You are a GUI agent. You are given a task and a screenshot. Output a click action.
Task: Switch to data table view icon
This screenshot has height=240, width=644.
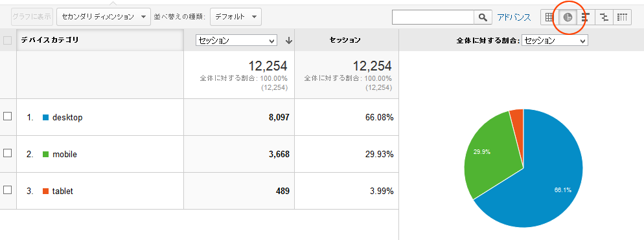point(549,17)
